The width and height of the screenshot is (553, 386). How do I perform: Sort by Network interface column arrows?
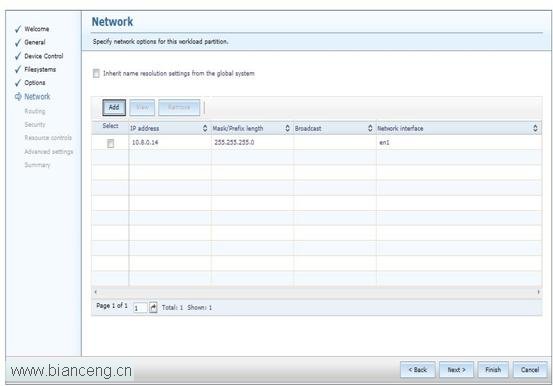[x=535, y=128]
